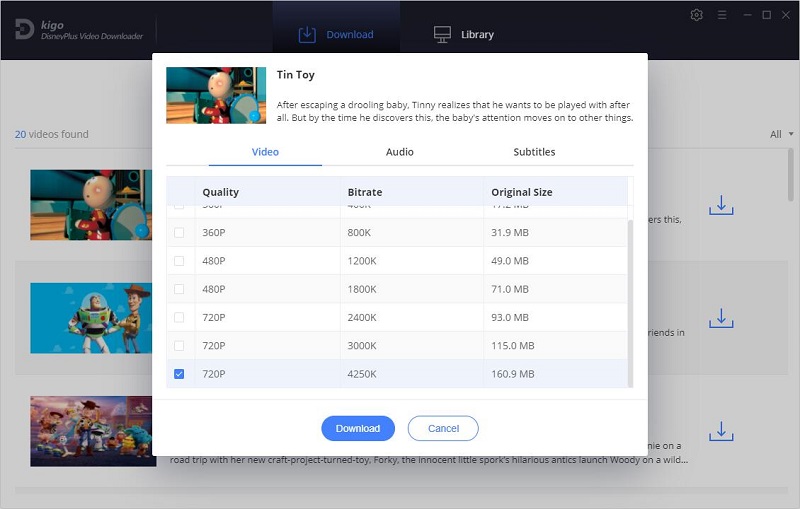
Task: Check the 360P 800K quality checkbox
Action: (x=179, y=233)
